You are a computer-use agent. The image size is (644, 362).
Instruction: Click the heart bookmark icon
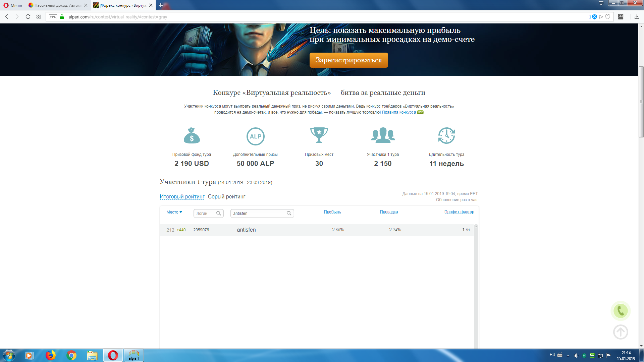coord(607,17)
